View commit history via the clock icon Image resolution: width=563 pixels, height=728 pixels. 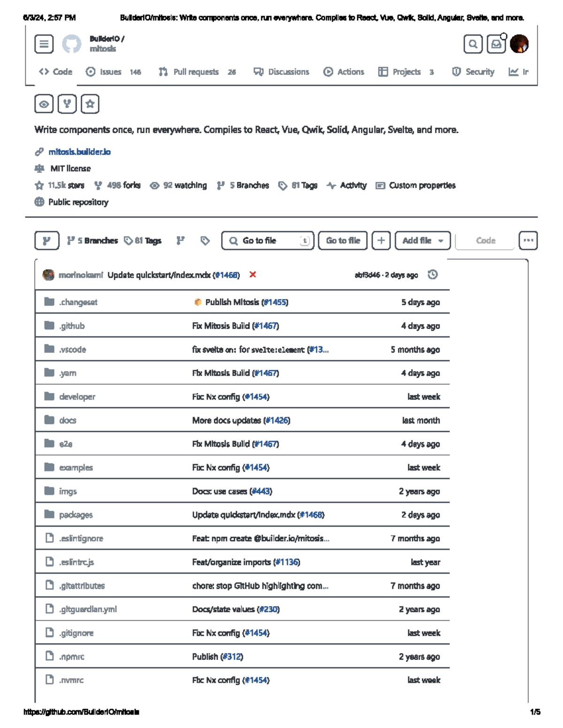pos(433,275)
